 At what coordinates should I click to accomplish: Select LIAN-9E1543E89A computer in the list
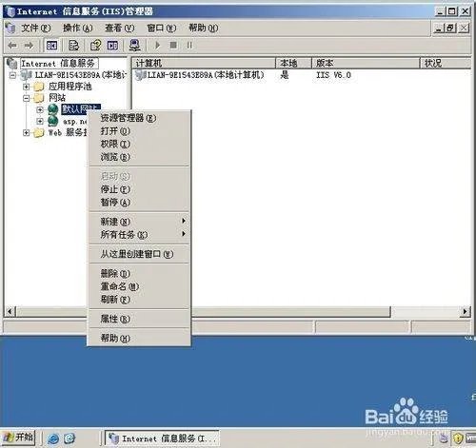coord(200,75)
